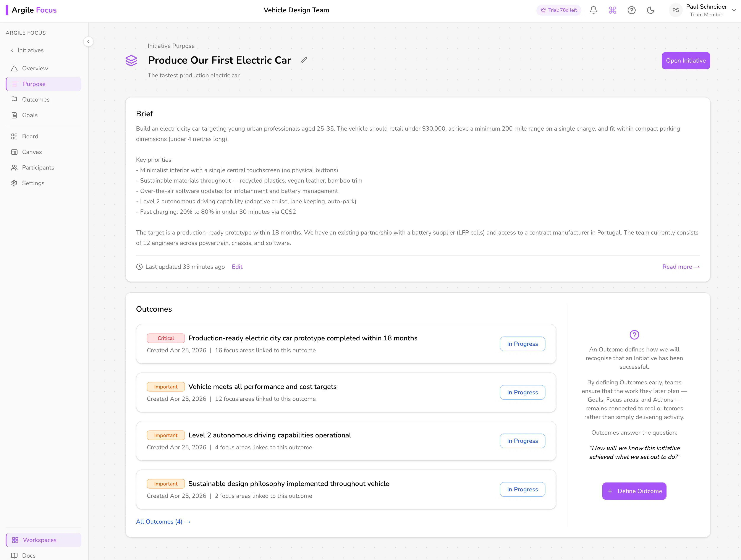The height and width of the screenshot is (560, 741).
Task: Click the Trial 78d left badge
Action: point(559,10)
